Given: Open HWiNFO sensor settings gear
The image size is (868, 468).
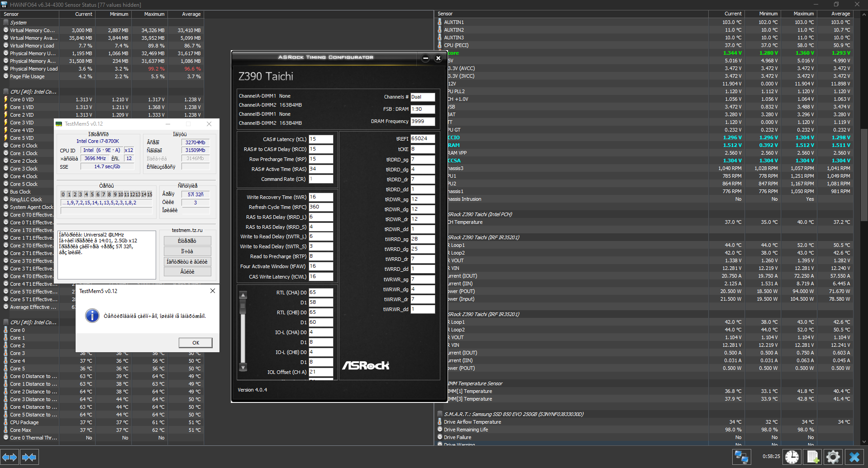Looking at the screenshot, I should coord(833,457).
